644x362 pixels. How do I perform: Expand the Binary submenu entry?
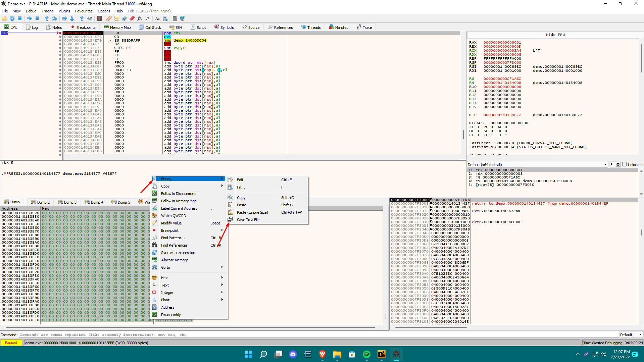tap(189, 179)
